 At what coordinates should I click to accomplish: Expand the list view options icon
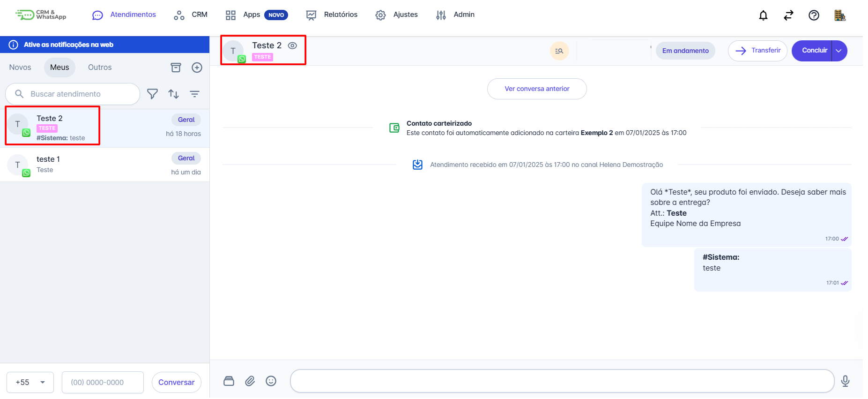tap(194, 94)
